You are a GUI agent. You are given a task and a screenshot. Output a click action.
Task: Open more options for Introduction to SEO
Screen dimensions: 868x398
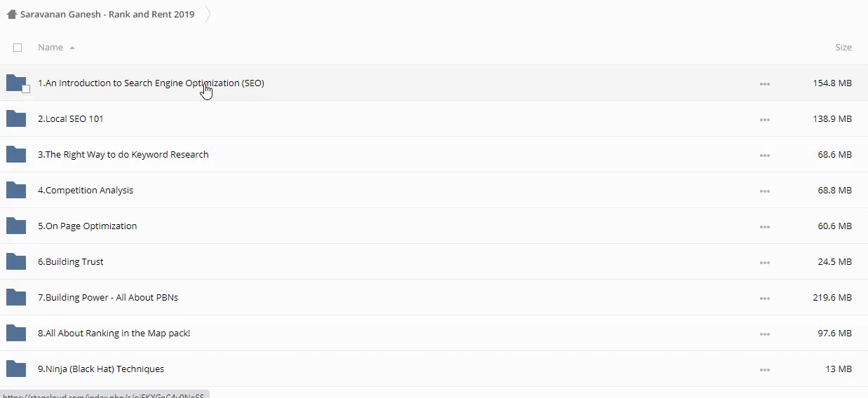[764, 83]
